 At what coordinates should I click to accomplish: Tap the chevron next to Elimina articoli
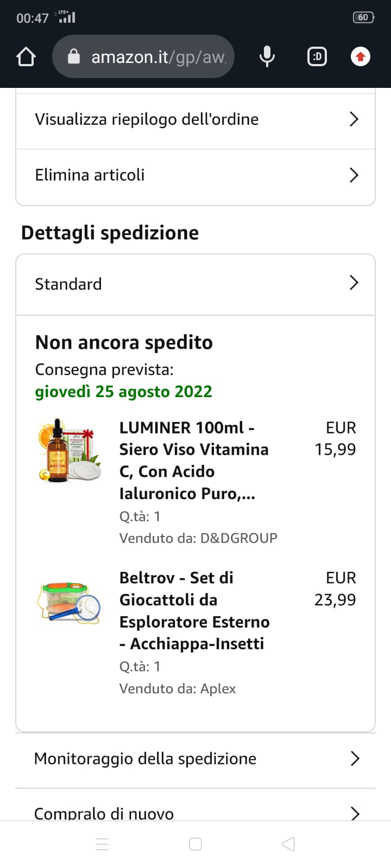point(354,175)
